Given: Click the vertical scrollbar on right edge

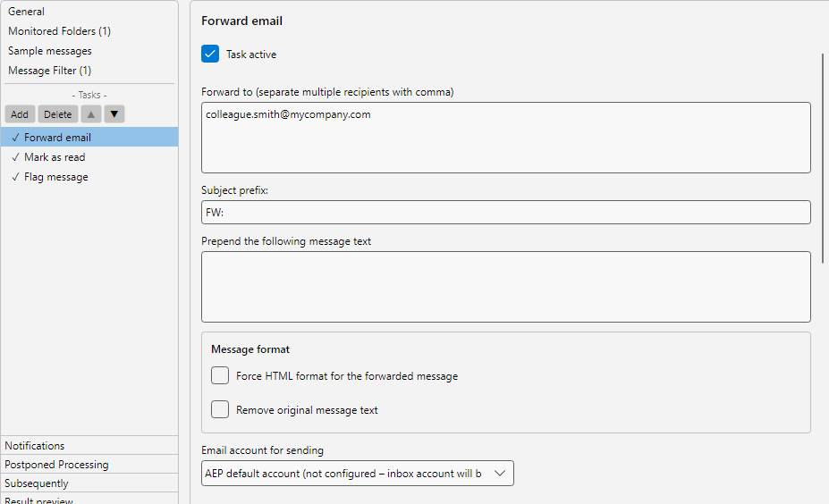Looking at the screenshot, I should pos(823,158).
